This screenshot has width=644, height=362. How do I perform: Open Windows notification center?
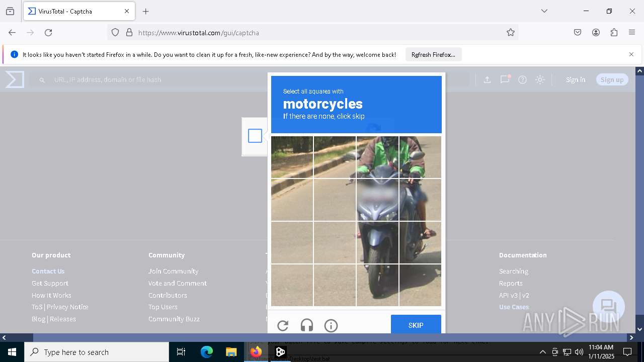627,352
